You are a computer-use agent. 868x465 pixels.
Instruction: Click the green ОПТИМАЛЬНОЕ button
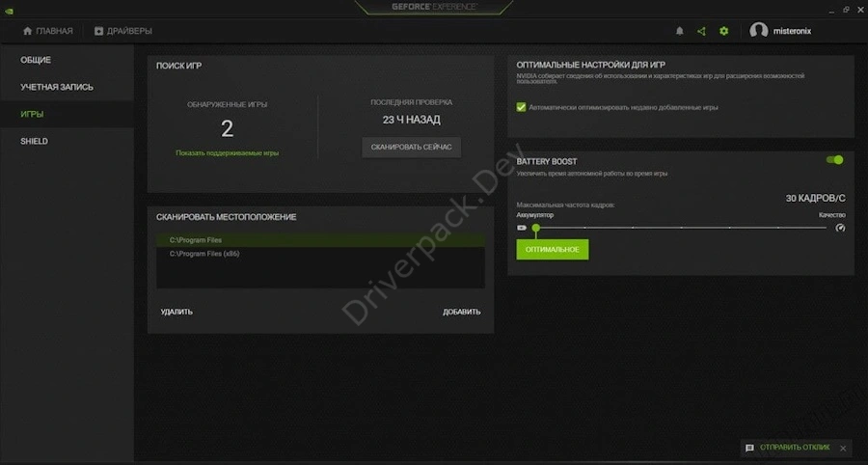click(x=553, y=250)
